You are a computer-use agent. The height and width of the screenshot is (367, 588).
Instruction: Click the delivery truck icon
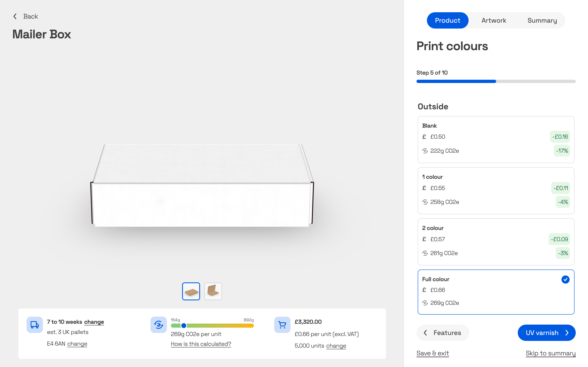pos(35,325)
